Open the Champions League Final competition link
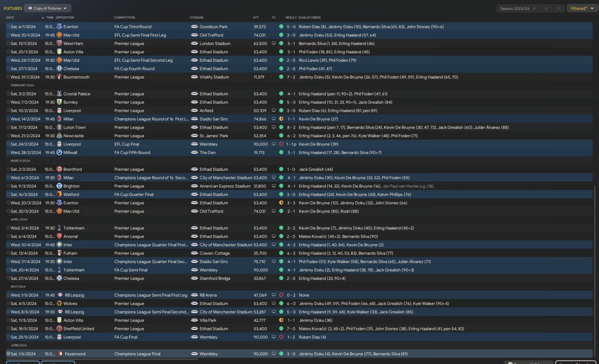The height and width of the screenshot is (364, 599). 138,354
